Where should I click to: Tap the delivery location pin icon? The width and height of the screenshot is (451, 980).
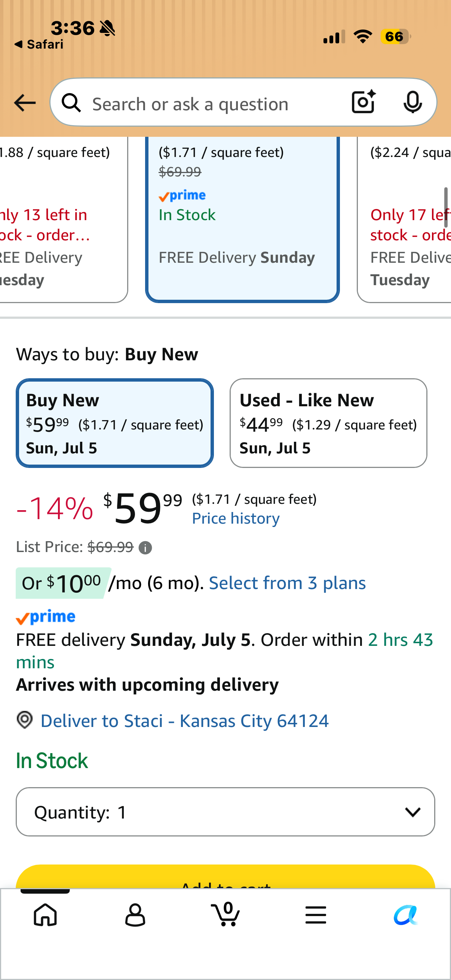25,720
